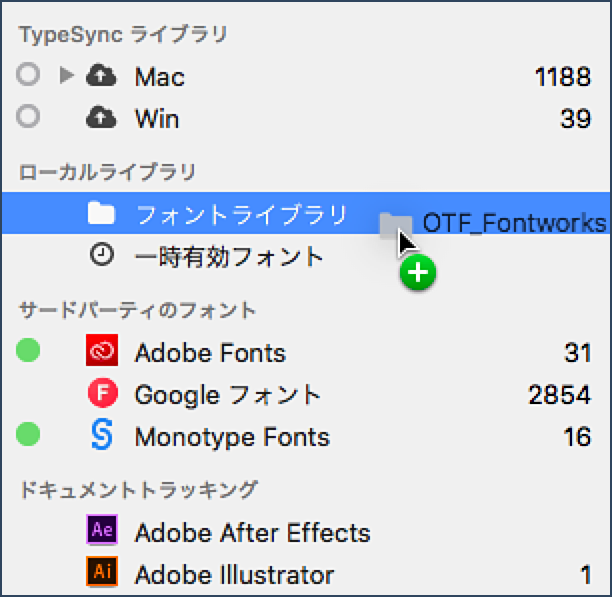Select 一時有効フォント row
612x597 pixels.
tap(306, 255)
